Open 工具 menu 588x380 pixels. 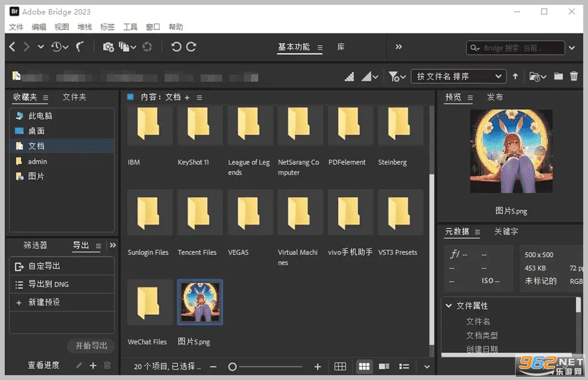[131, 27]
